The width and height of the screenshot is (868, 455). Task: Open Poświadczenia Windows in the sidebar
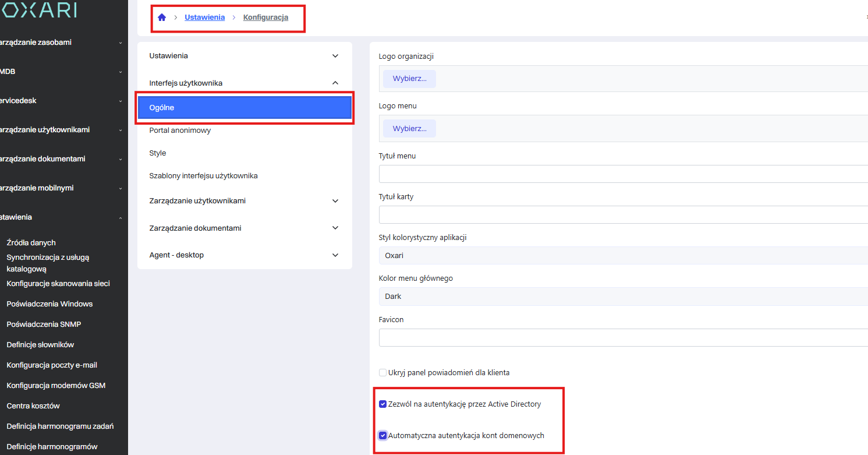tap(49, 304)
